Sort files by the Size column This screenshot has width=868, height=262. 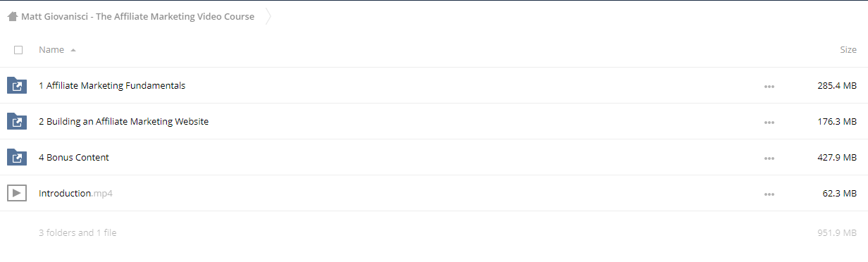coord(848,50)
